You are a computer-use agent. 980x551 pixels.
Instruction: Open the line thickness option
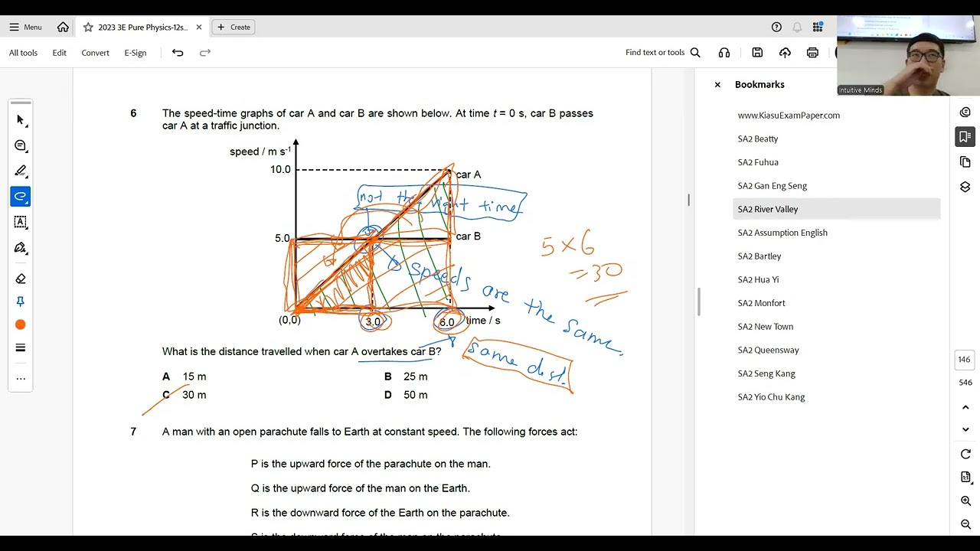[21, 348]
